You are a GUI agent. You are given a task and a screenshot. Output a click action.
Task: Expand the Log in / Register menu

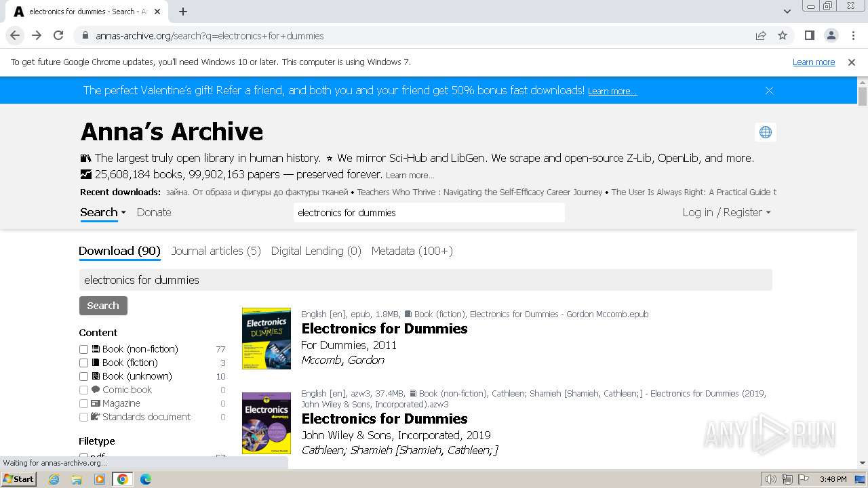click(x=726, y=212)
